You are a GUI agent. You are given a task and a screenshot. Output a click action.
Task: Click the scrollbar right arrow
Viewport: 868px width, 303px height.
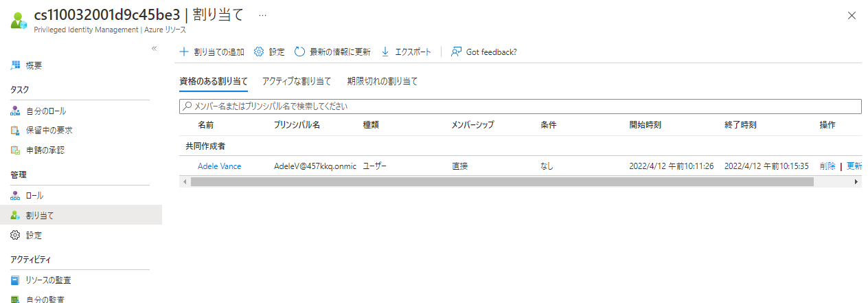click(856, 181)
